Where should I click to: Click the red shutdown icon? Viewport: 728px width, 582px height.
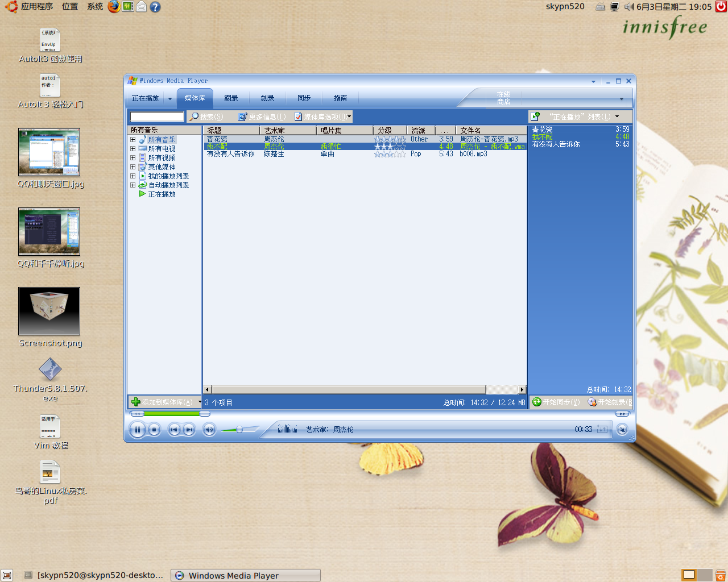click(x=721, y=7)
